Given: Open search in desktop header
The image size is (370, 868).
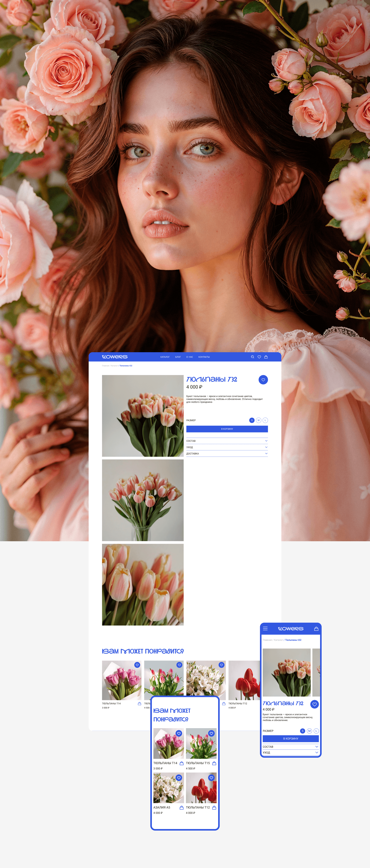Looking at the screenshot, I should [252, 357].
